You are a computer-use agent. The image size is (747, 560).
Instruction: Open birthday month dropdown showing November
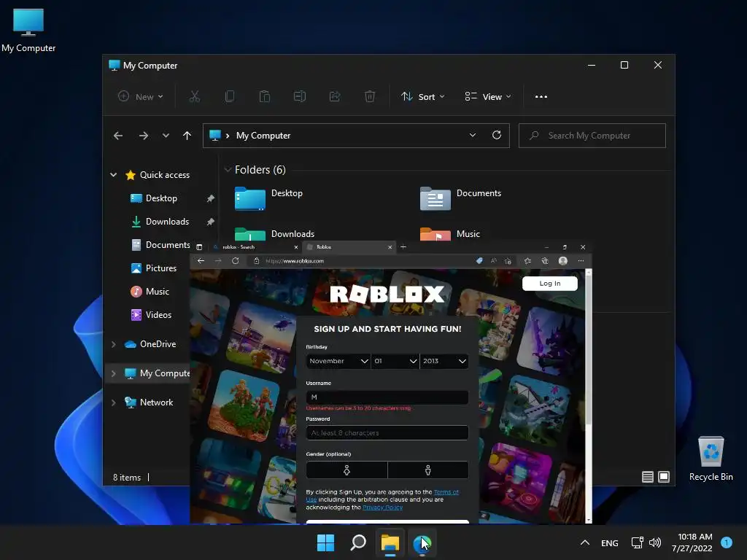pos(338,361)
